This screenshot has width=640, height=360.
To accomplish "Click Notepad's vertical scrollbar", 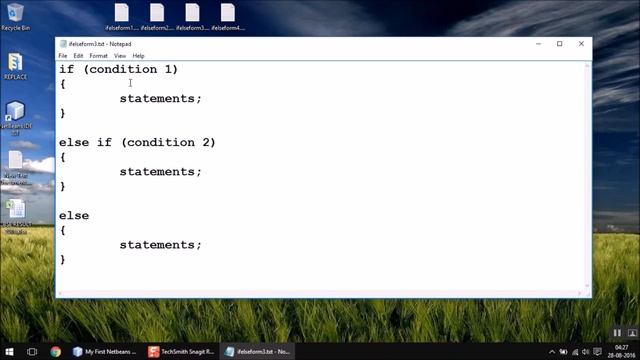I will pos(587,176).
